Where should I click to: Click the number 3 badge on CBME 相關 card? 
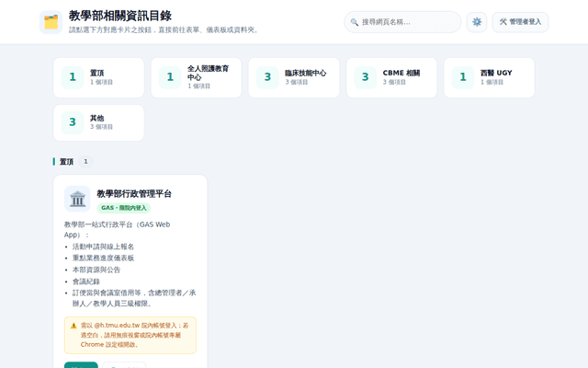[366, 77]
